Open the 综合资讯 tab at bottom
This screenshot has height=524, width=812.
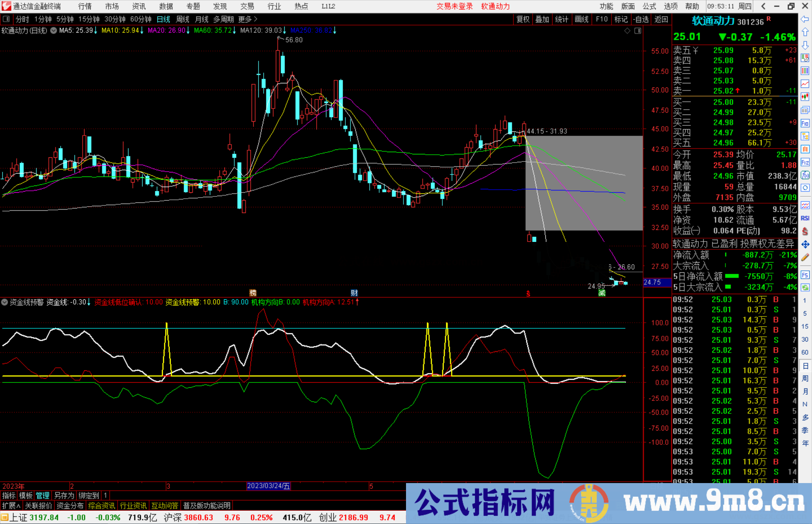101,506
